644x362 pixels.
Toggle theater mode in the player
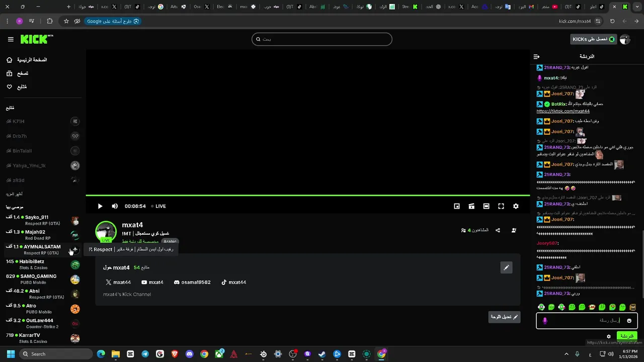point(486,206)
